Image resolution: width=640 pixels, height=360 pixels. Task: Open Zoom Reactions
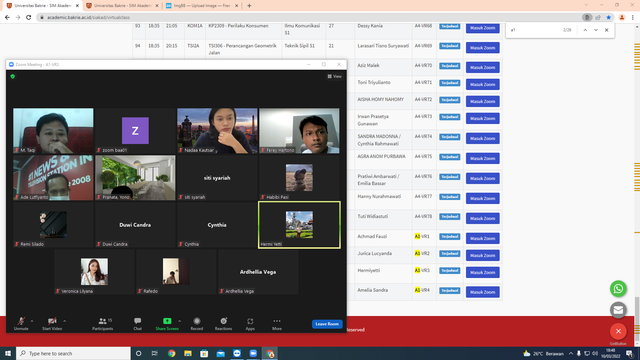(x=223, y=324)
